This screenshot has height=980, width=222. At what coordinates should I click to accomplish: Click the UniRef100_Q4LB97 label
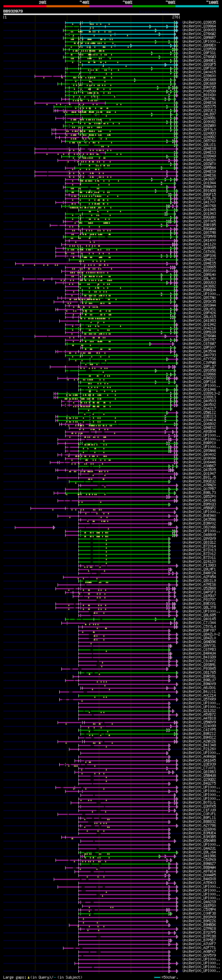point(199,114)
